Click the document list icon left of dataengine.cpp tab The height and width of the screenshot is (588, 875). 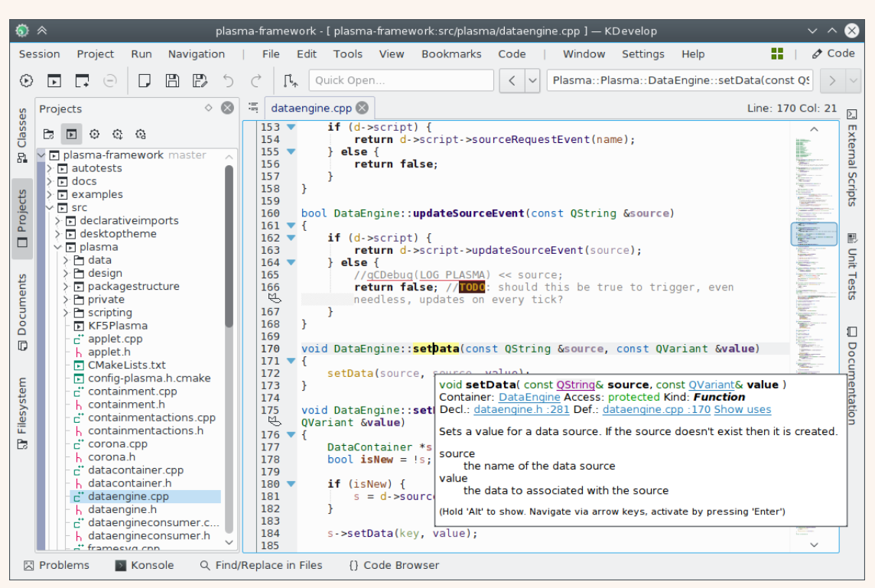coord(253,108)
